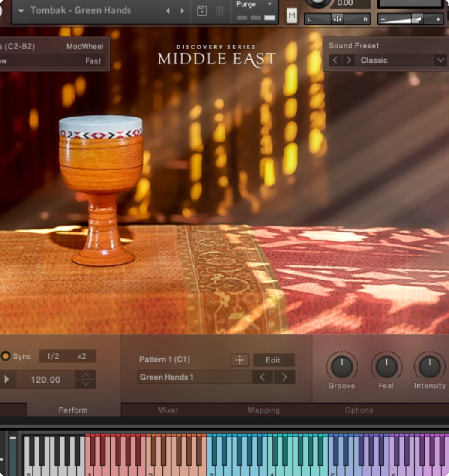Screen dimensions: 449x476
Task: Select previous Sound Preset arrow
Action: [335, 60]
